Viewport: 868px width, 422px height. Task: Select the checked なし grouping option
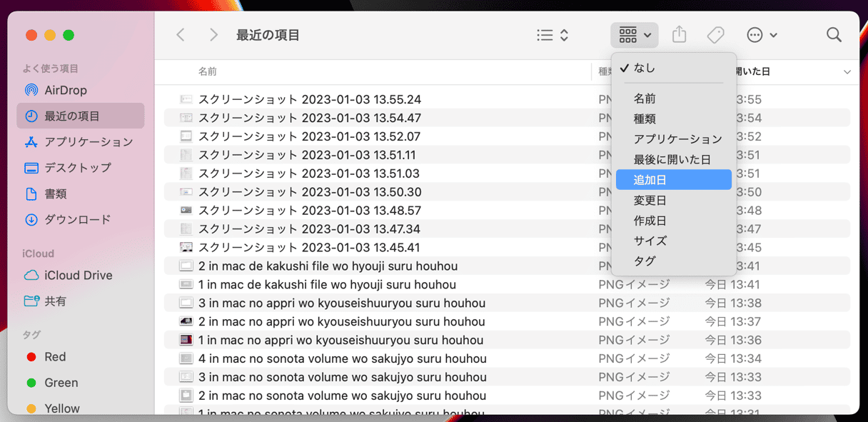coord(644,68)
